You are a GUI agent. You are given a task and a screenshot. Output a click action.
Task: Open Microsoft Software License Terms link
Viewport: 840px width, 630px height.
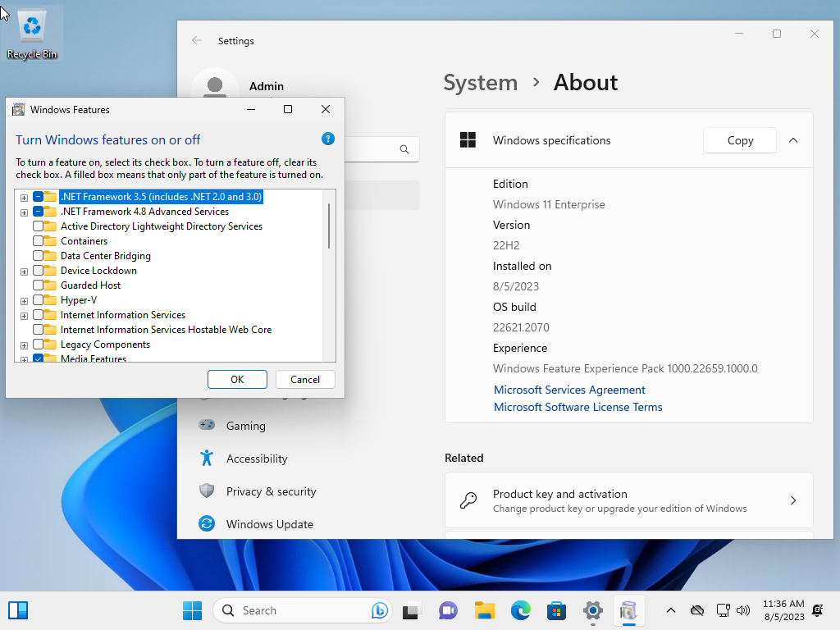click(578, 407)
